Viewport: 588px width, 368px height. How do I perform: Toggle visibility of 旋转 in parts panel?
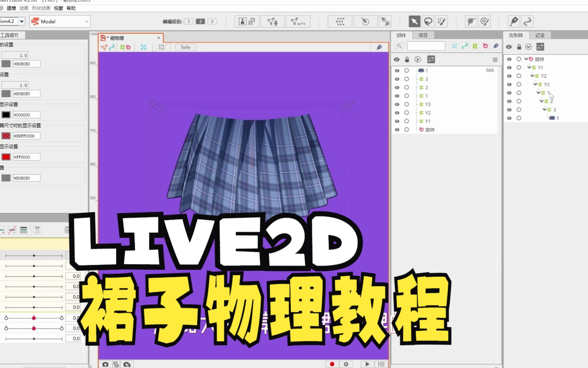[x=397, y=130]
